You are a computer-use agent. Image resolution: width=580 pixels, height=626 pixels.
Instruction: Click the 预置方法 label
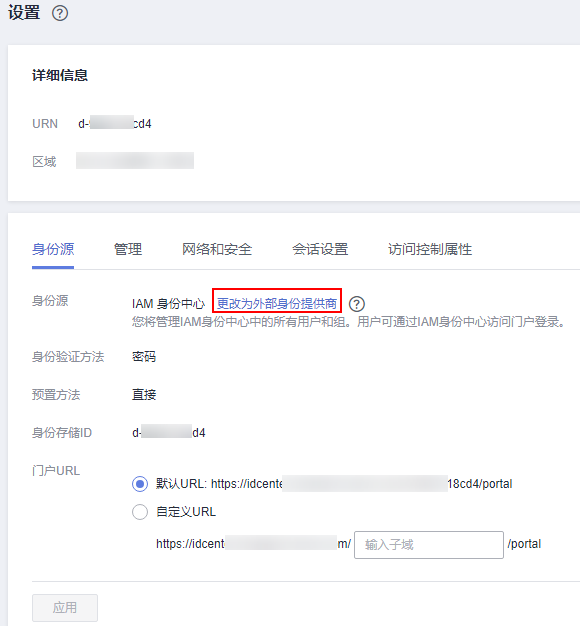coord(56,394)
